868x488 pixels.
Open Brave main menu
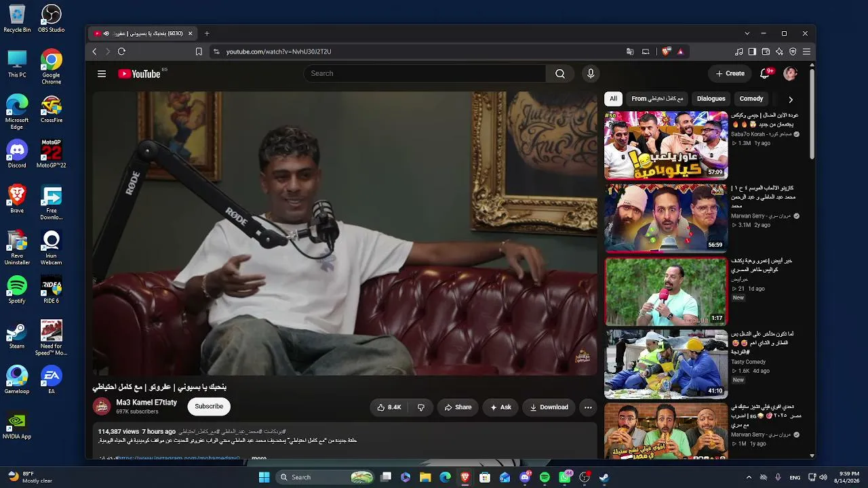pos(806,52)
